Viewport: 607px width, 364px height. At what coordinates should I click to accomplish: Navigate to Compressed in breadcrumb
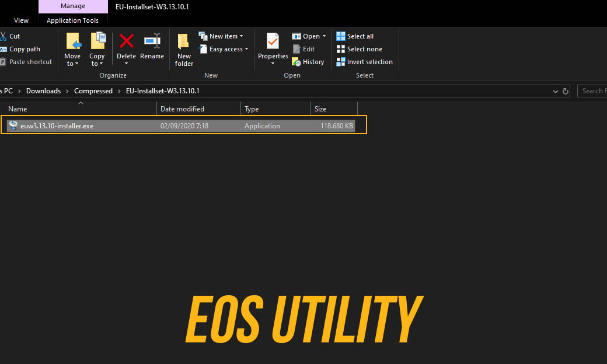click(93, 91)
